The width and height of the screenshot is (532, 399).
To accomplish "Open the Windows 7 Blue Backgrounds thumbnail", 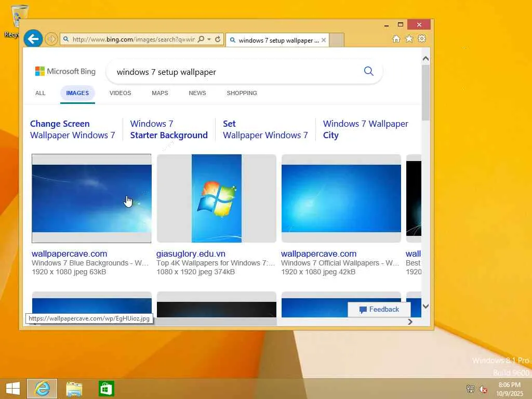I will (x=91, y=198).
